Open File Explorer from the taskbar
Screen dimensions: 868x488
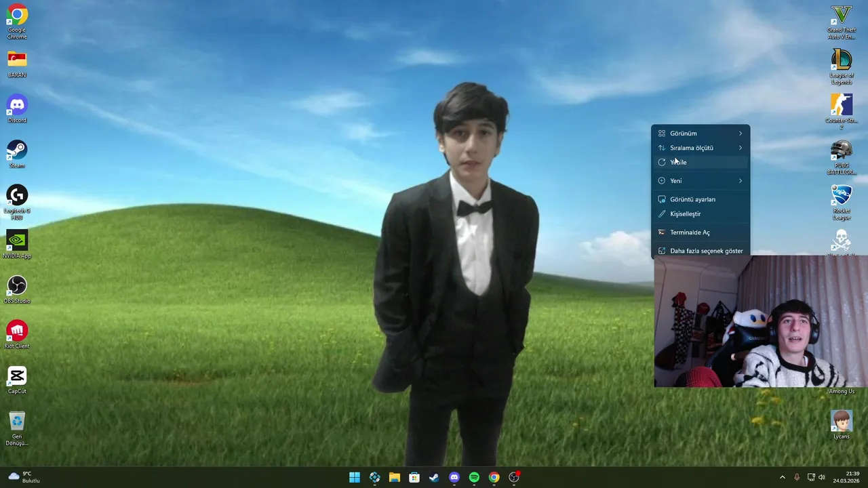[395, 477]
